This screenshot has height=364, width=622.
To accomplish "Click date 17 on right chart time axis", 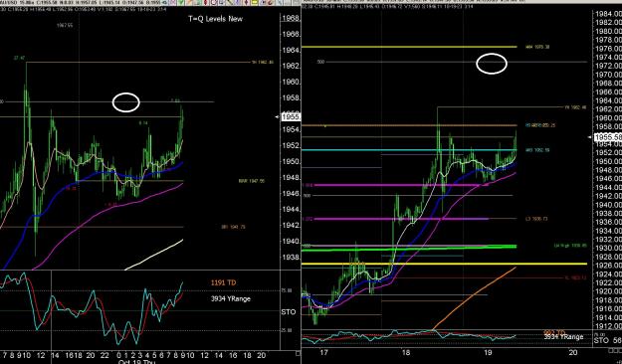I will click(324, 352).
